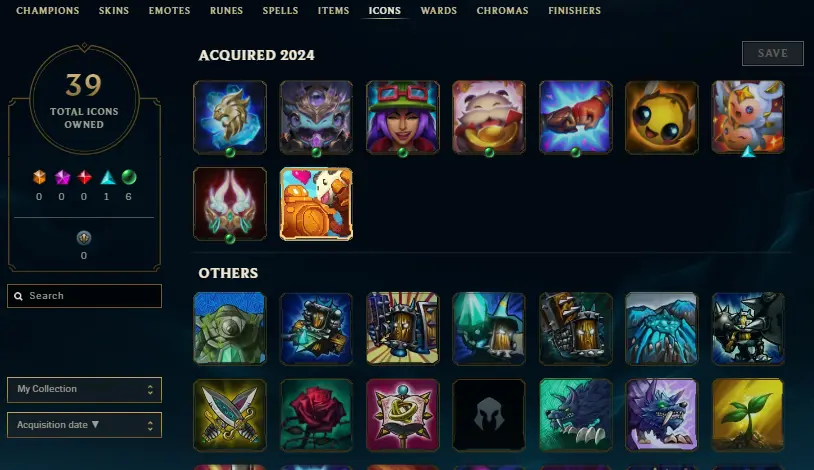Go to the Chromas tab
814x470 pixels.
click(x=503, y=10)
